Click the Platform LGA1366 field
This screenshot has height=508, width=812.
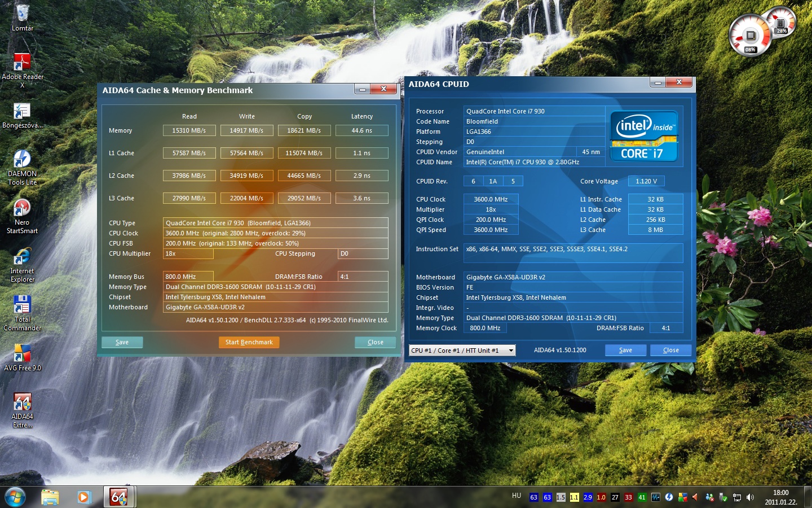[x=534, y=132]
